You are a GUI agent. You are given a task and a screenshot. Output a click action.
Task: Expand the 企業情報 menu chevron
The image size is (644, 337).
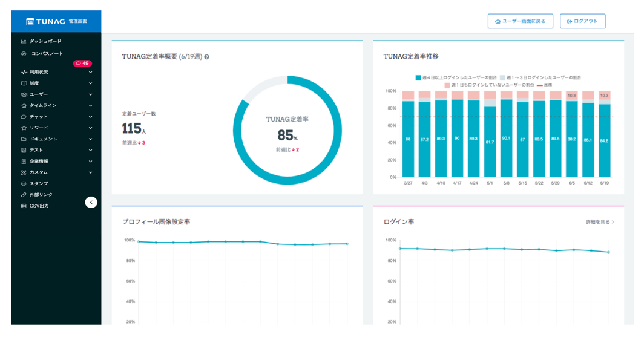[90, 162]
